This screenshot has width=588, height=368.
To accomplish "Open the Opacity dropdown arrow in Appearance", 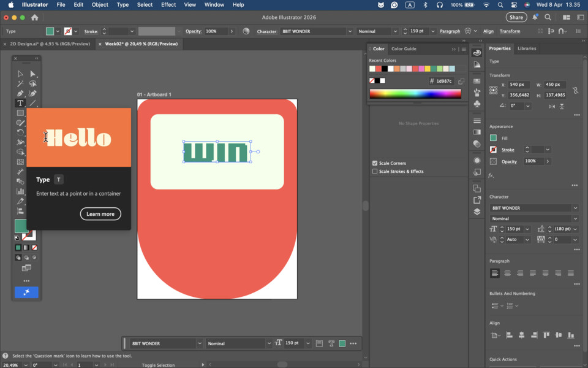I will [548, 161].
